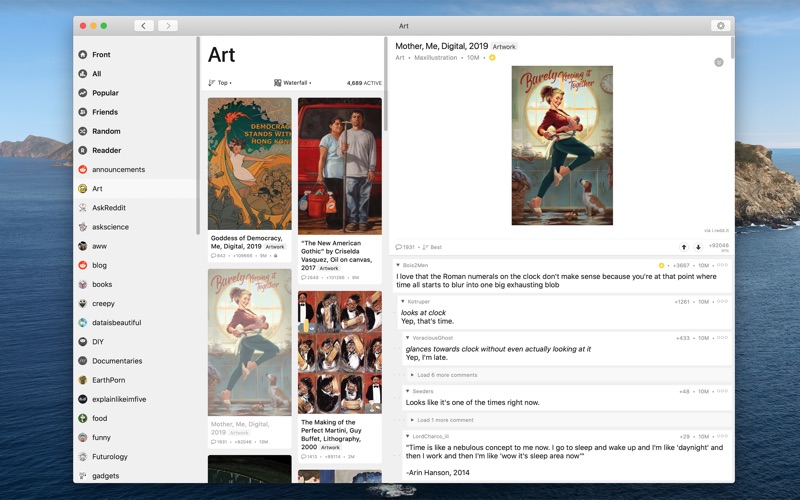
Task: Open the announcements subreddit
Action: click(118, 169)
